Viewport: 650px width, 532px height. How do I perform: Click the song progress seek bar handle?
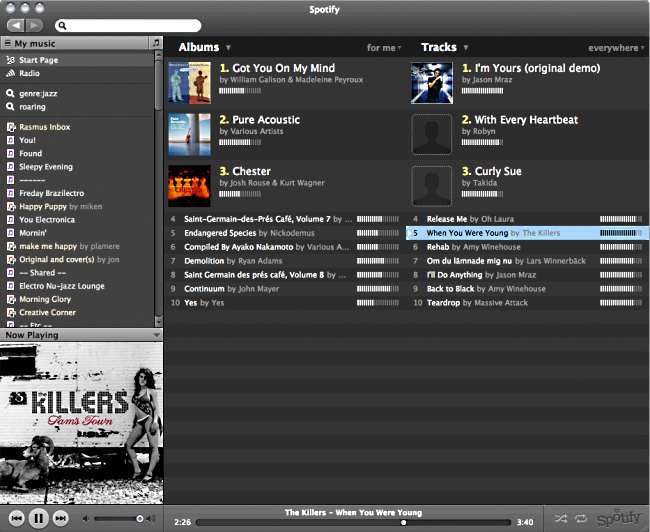pos(403,522)
